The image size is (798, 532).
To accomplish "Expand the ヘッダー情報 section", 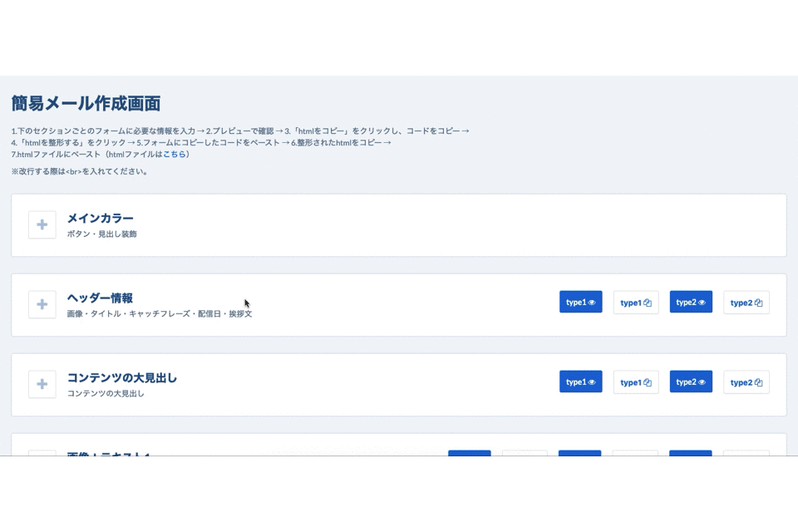I will pos(42,304).
